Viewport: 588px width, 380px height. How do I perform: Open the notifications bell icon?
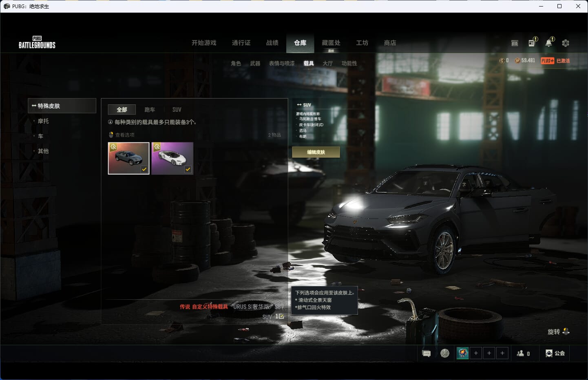point(550,42)
